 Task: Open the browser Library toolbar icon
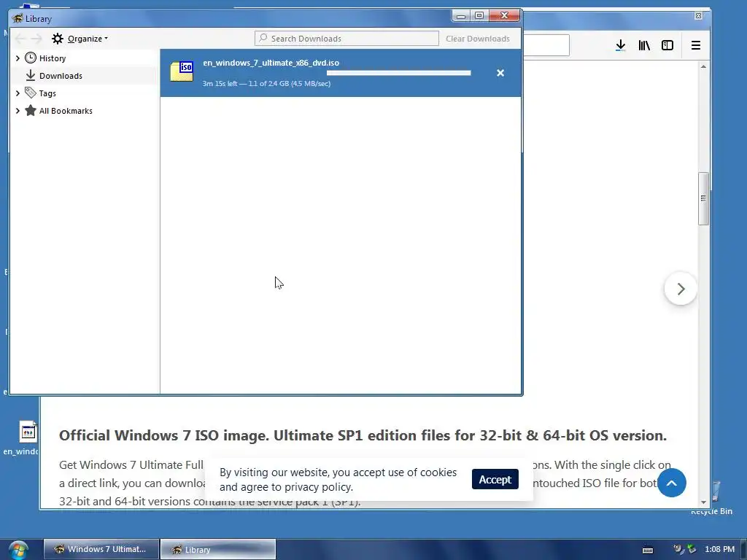coord(644,45)
